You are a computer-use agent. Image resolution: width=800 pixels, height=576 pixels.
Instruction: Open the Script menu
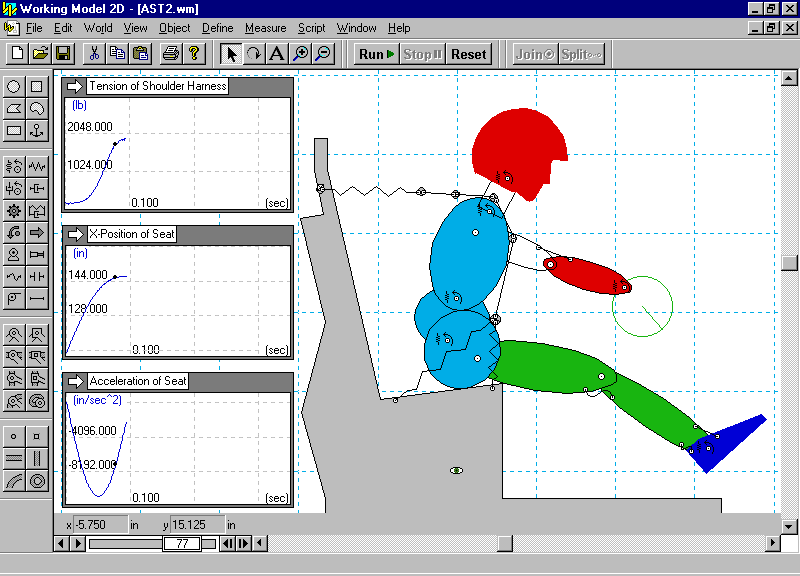coord(311,28)
